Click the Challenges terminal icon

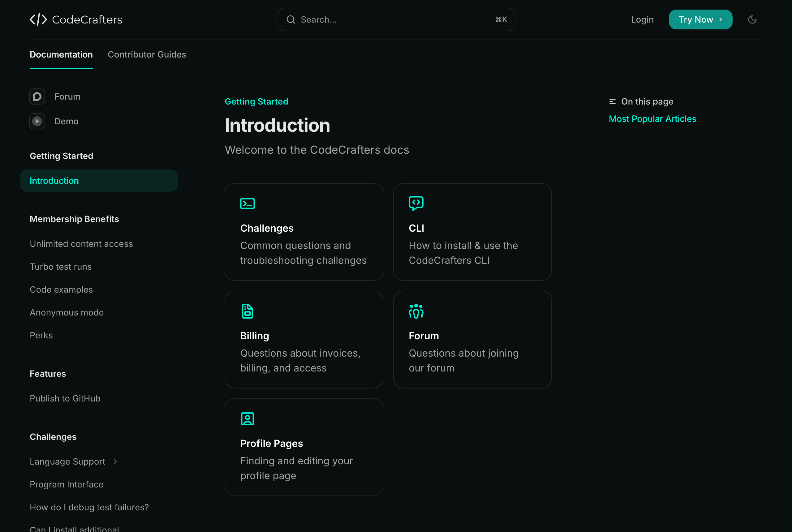pos(247,203)
